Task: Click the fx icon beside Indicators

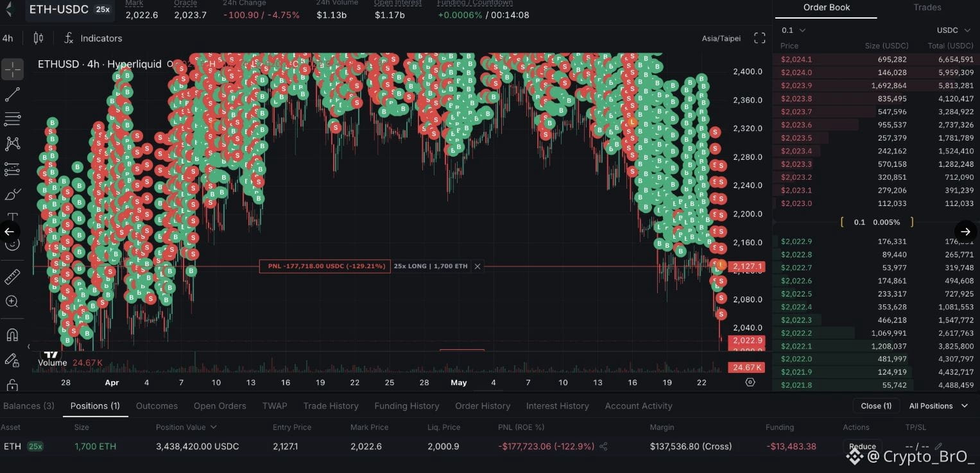Action: [69, 38]
